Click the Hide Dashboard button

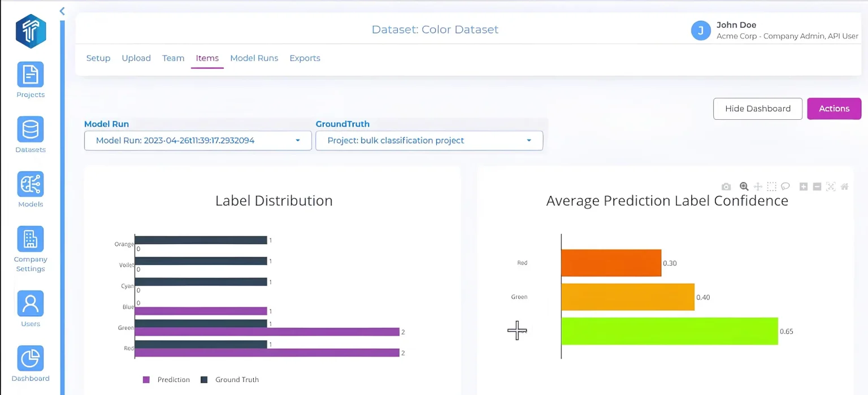[757, 108]
